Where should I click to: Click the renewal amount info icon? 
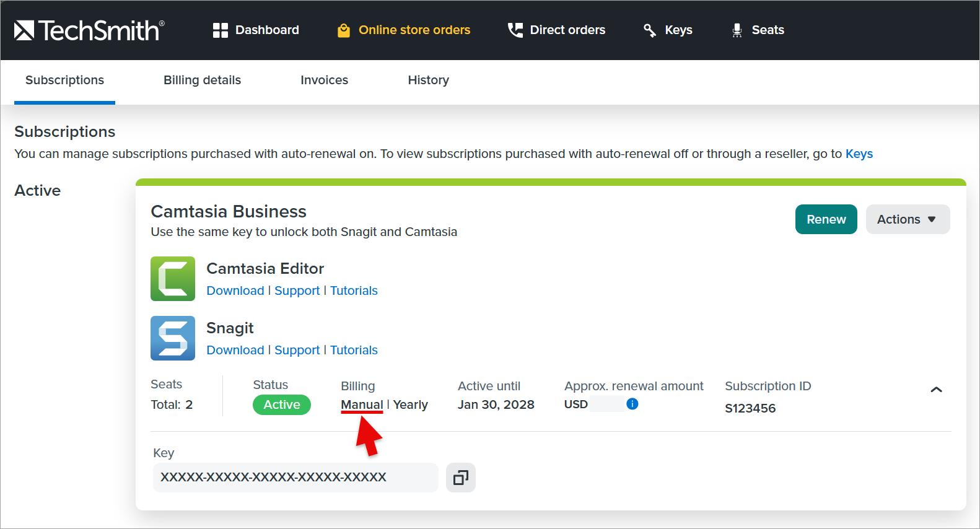(632, 404)
